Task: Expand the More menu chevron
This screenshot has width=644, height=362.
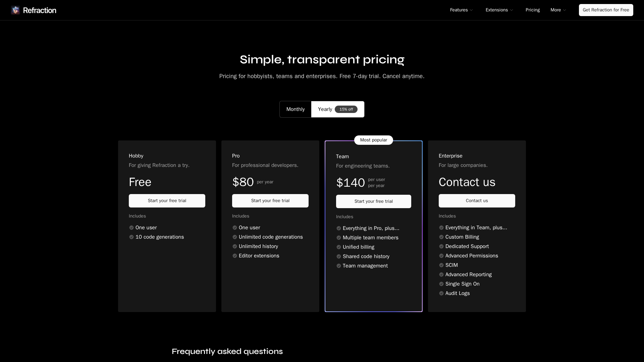Action: pyautogui.click(x=565, y=10)
